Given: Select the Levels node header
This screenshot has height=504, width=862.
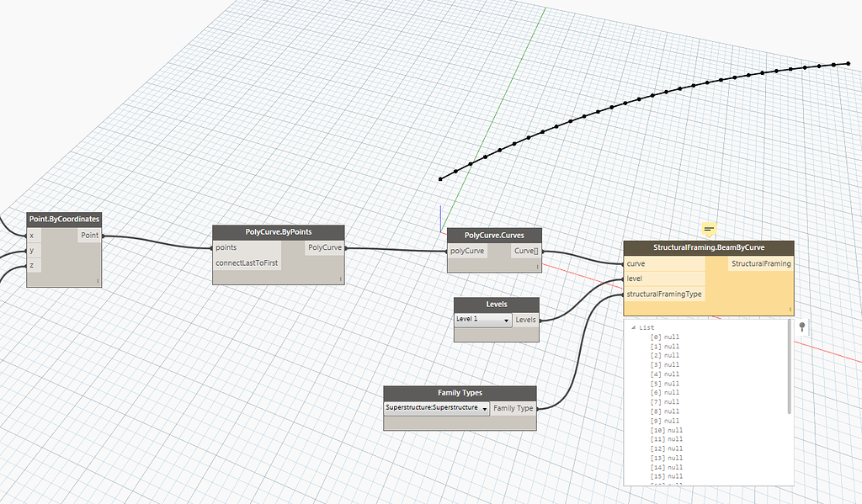Looking at the screenshot, I should 496,304.
